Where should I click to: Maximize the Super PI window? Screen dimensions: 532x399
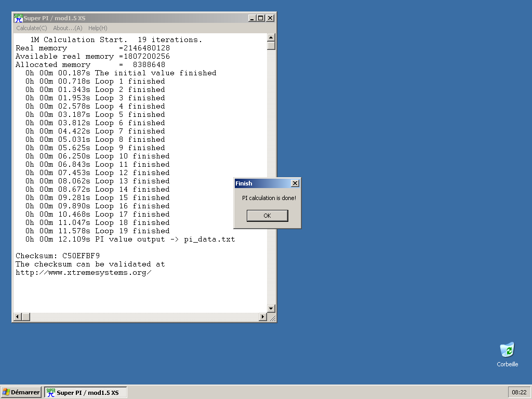[261, 18]
